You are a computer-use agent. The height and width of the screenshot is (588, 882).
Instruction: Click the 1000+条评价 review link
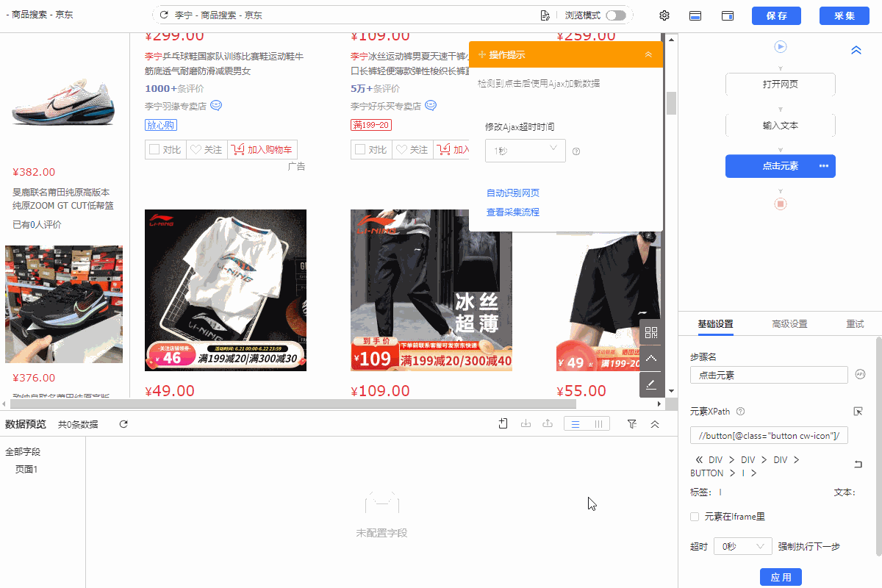point(174,89)
